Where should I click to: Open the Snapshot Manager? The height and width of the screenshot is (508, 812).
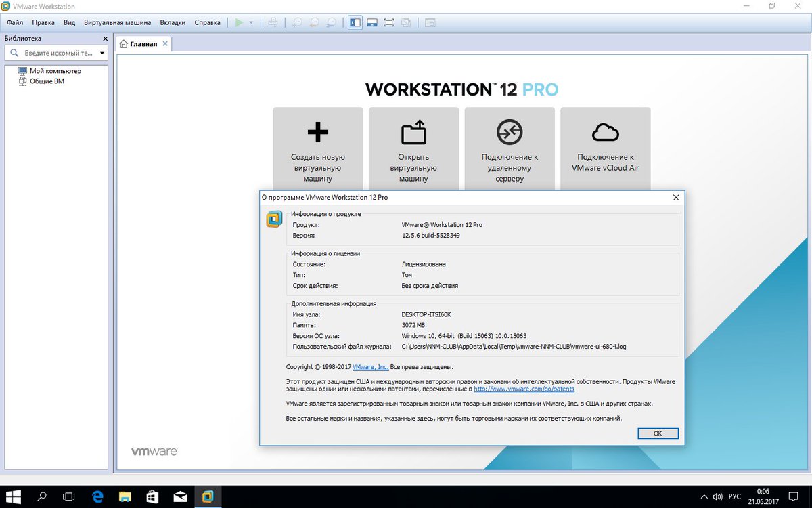pyautogui.click(x=330, y=22)
